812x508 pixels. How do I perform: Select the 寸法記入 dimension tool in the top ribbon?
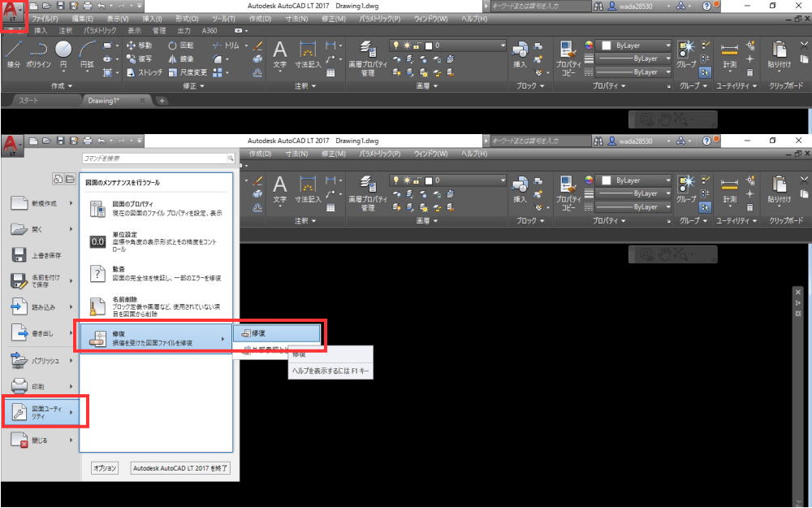pyautogui.click(x=308, y=55)
